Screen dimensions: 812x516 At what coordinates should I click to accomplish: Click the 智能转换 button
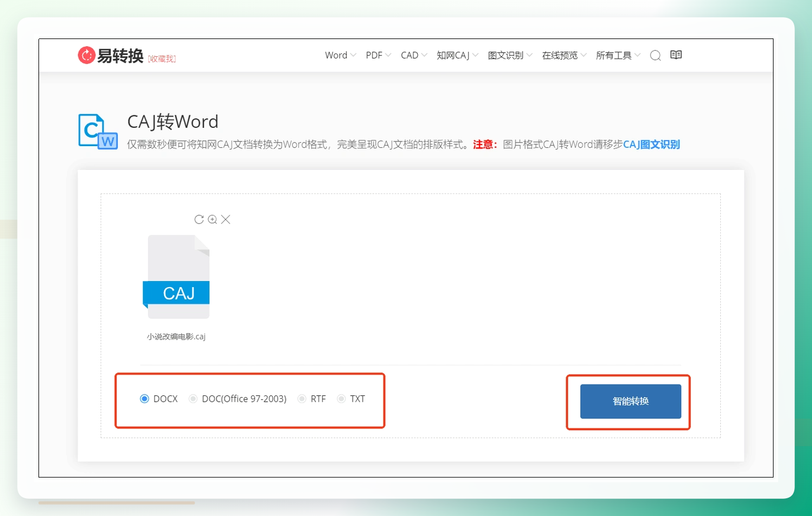click(x=630, y=401)
